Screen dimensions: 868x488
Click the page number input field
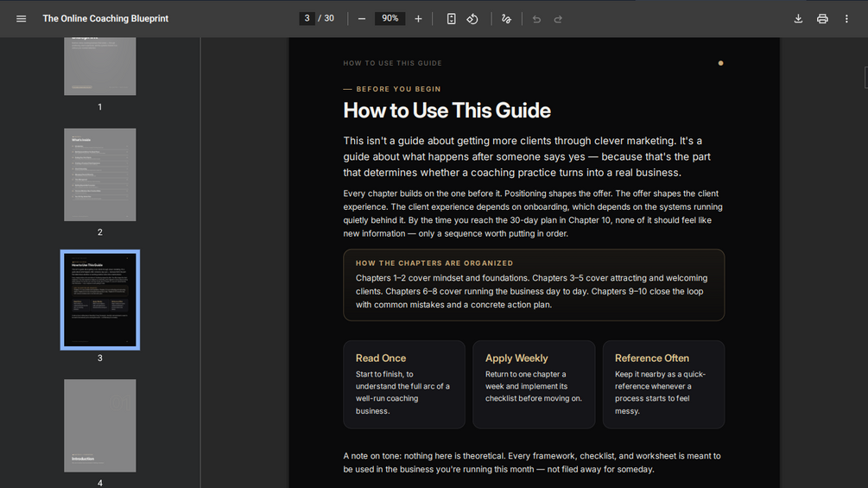click(x=307, y=18)
